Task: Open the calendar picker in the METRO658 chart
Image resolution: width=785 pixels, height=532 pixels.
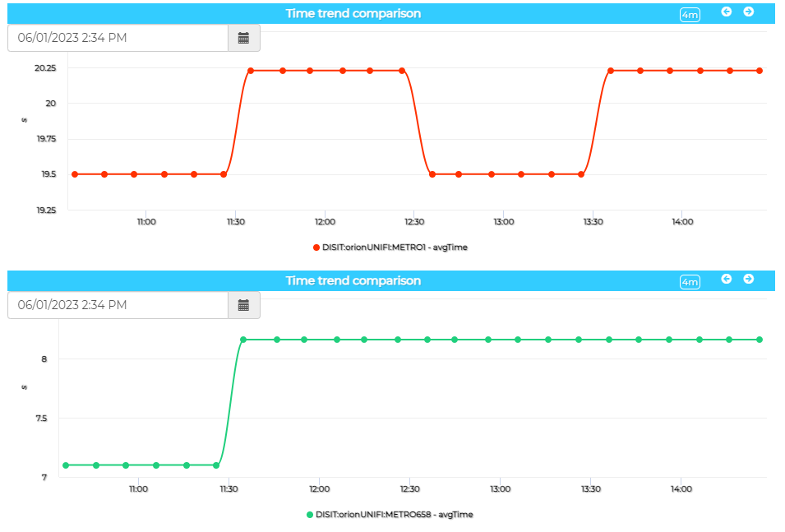Action: tap(243, 305)
